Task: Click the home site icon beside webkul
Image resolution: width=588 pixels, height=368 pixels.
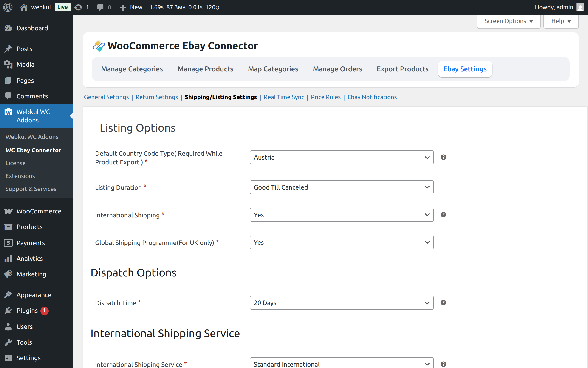Action: click(x=24, y=7)
